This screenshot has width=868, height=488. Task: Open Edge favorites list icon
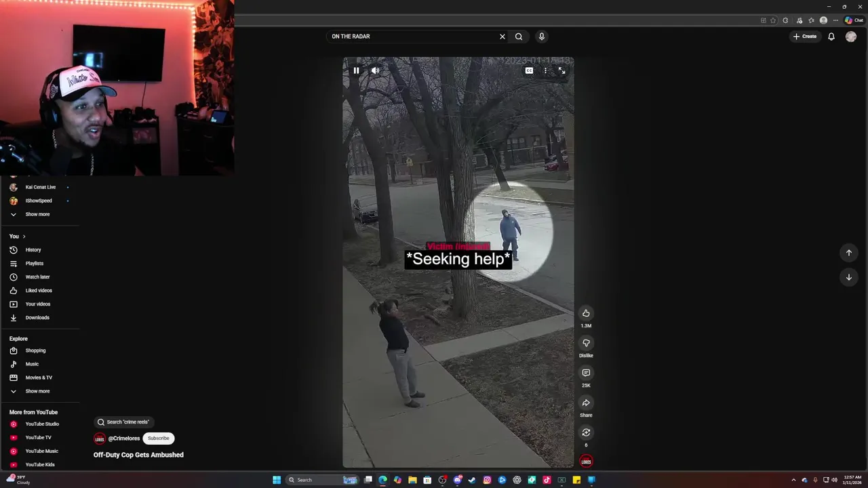(x=811, y=20)
